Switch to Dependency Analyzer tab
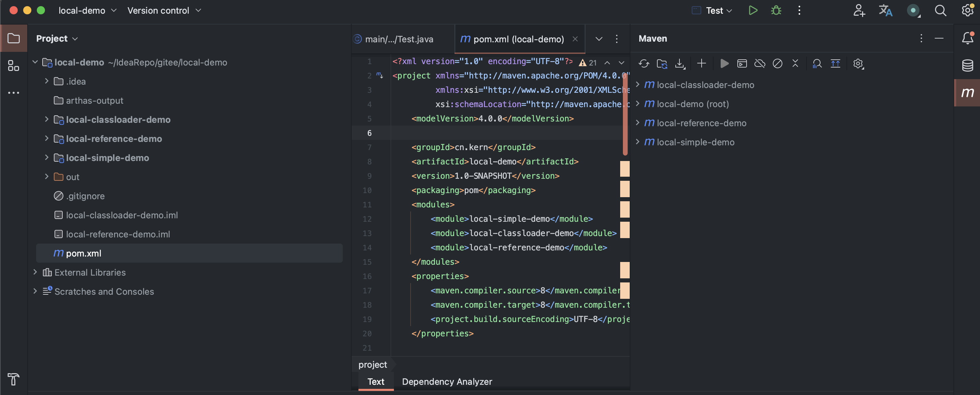Viewport: 980px width, 395px height. click(447, 381)
